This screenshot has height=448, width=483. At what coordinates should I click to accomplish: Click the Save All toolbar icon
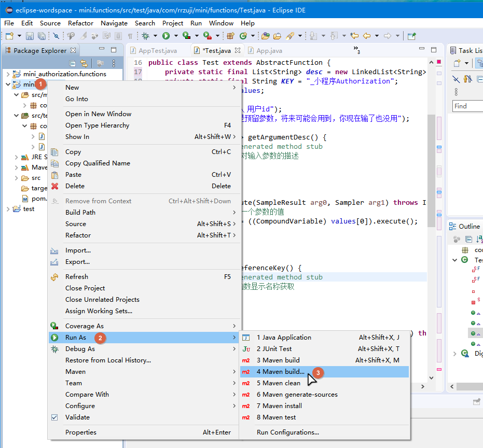pyautogui.click(x=42, y=36)
